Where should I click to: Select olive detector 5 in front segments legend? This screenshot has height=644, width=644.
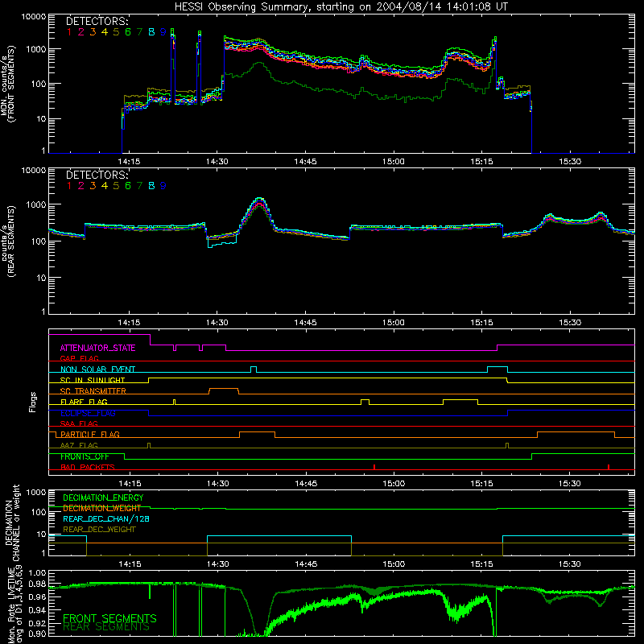click(x=116, y=32)
